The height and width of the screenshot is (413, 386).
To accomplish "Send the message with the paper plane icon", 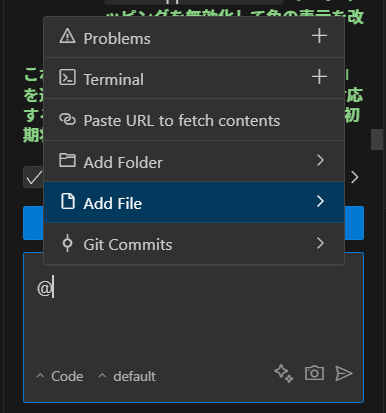I will point(344,373).
